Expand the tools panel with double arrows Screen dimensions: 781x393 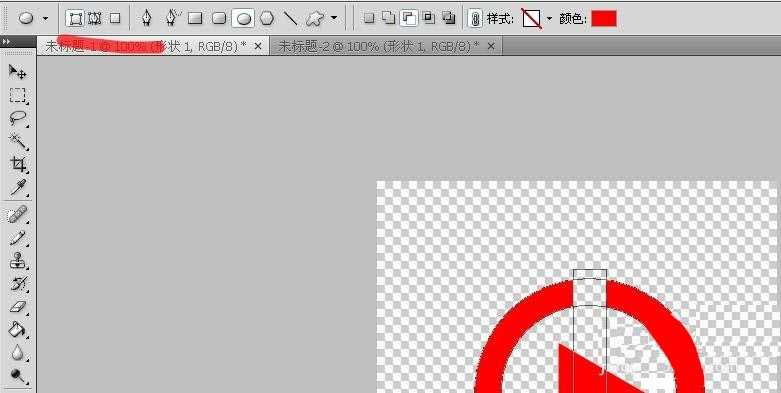(5, 41)
